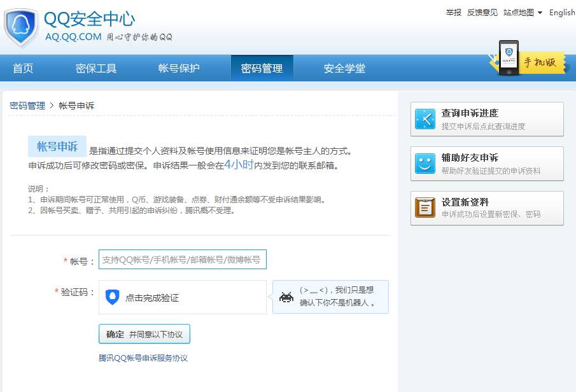576x392 pixels.
Task: Open the 查询申诉进度 card title
Action: pyautogui.click(x=470, y=113)
